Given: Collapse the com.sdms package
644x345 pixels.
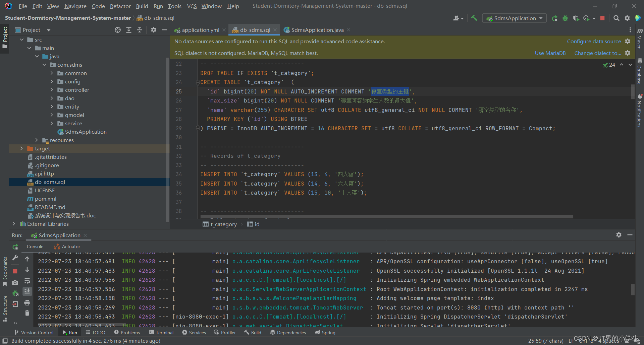Looking at the screenshot, I should (x=44, y=65).
